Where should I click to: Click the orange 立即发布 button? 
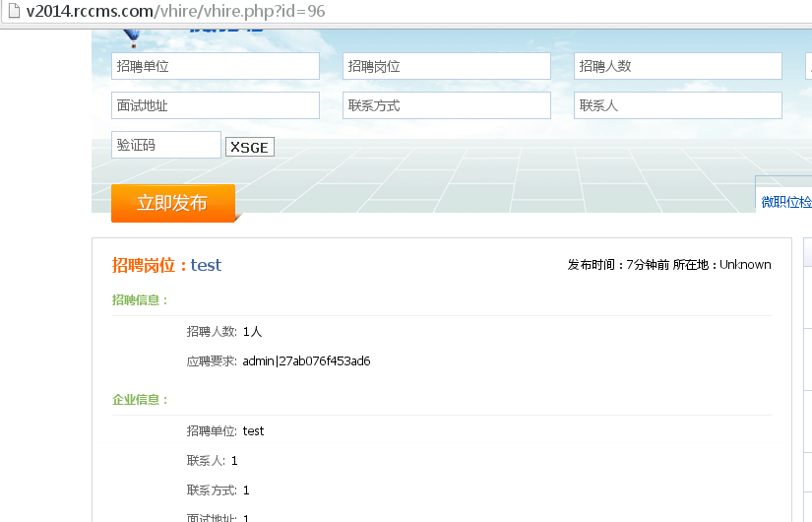[173, 203]
